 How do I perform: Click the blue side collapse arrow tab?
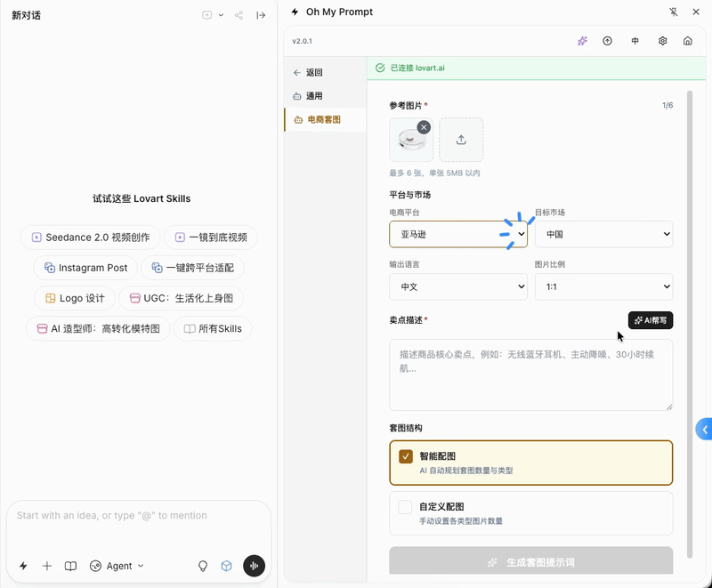[704, 429]
